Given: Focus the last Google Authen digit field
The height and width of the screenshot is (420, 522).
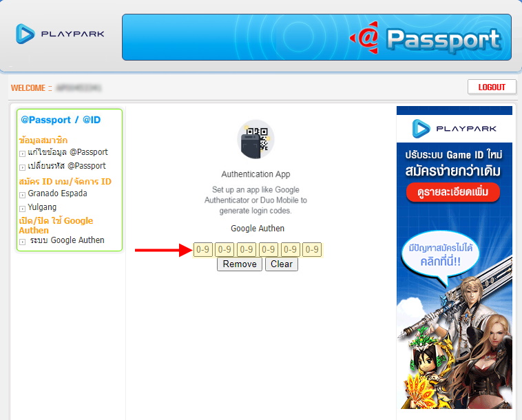Looking at the screenshot, I should (x=312, y=250).
